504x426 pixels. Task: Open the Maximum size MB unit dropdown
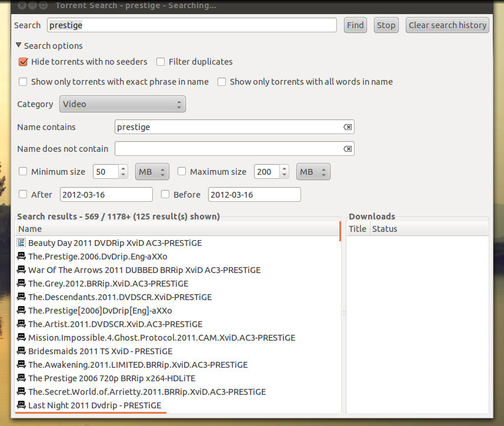pyautogui.click(x=313, y=172)
